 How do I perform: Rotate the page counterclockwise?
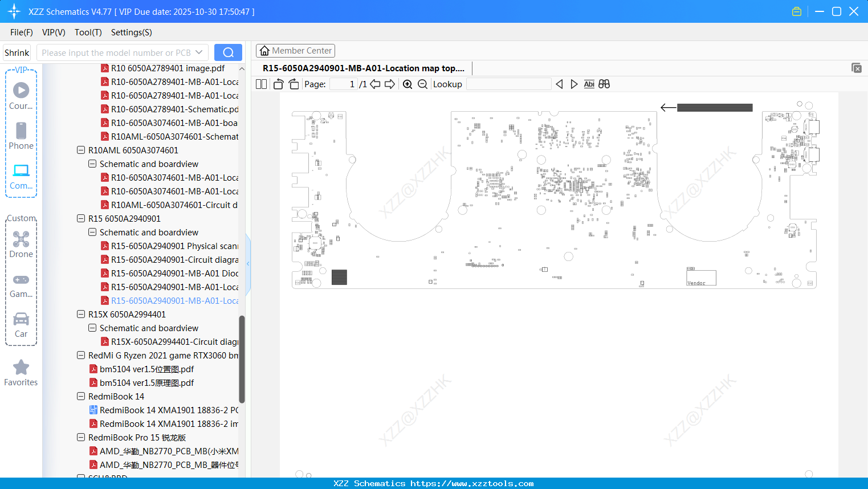tap(278, 84)
